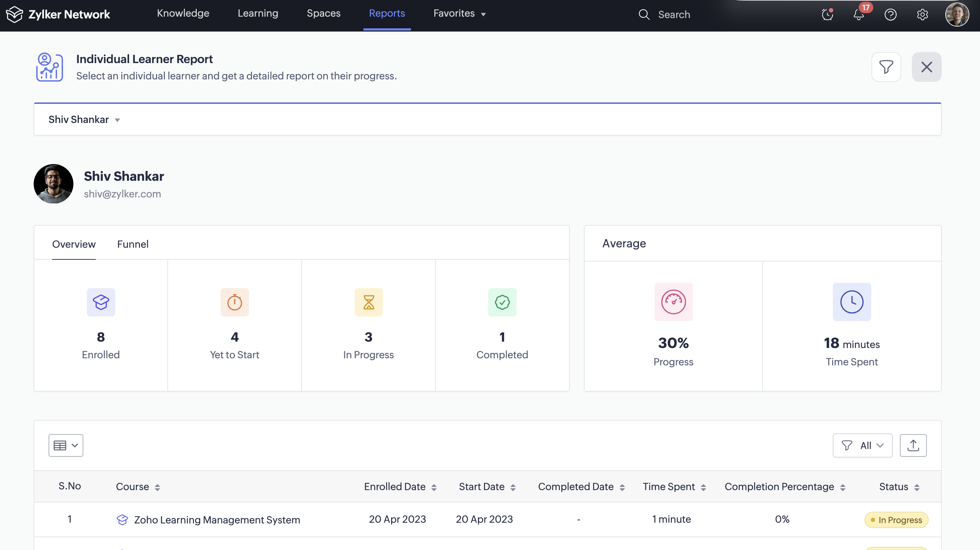Sort by Completion Percentage column

click(843, 487)
